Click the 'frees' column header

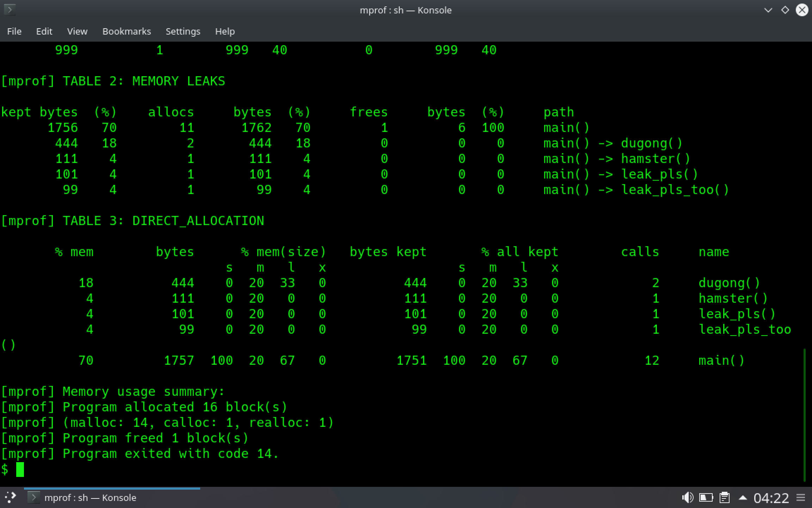pyautogui.click(x=369, y=112)
